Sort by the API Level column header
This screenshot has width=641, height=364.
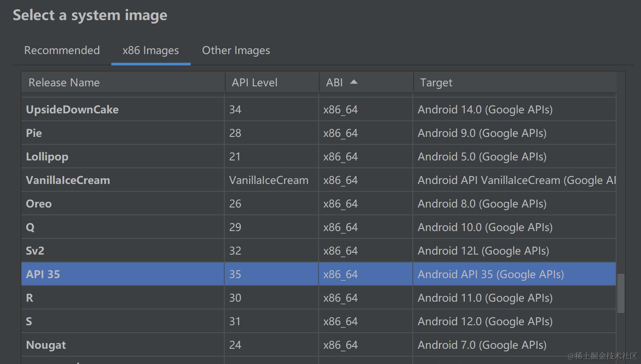click(x=272, y=82)
